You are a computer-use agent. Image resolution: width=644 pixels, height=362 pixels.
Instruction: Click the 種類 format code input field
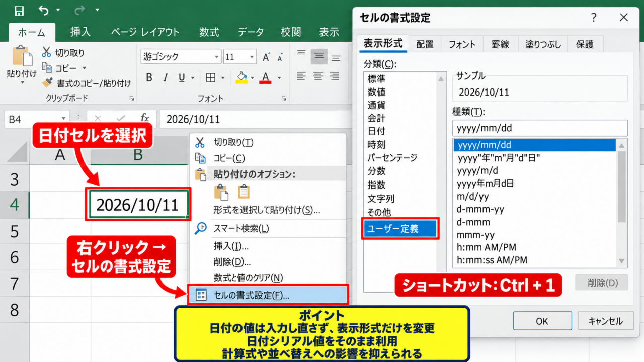540,128
